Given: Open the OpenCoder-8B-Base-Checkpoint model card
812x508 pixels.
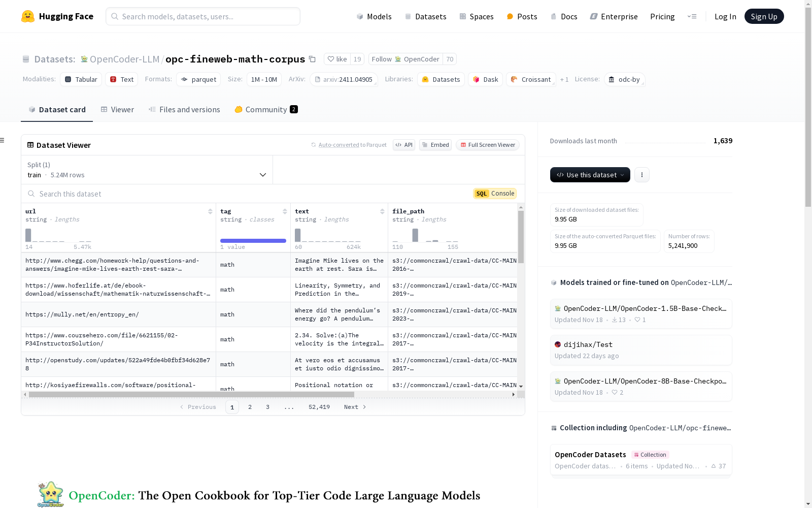Looking at the screenshot, I should point(641,387).
